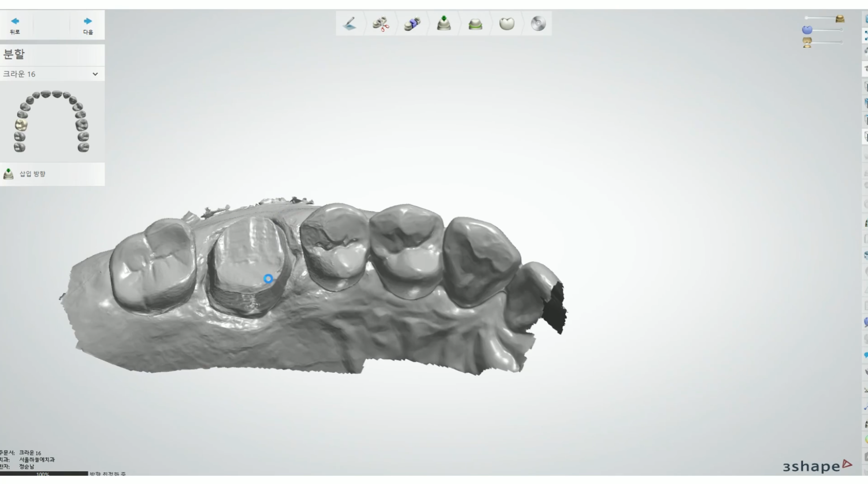Select insertion direction step with green arrow
The image size is (868, 484).
pos(444,23)
